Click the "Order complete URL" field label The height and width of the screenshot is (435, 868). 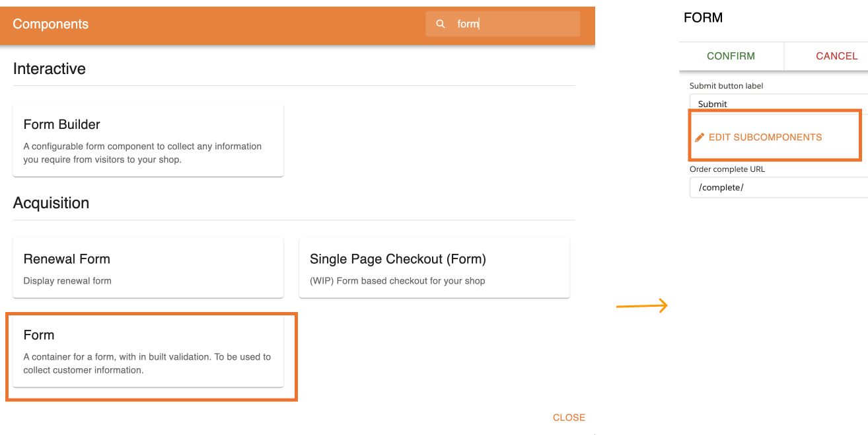coord(727,169)
